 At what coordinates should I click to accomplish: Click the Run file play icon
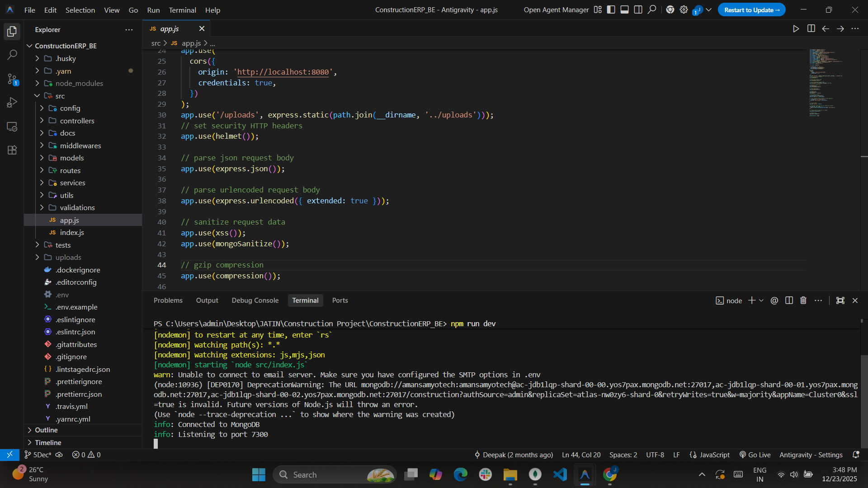tap(796, 29)
